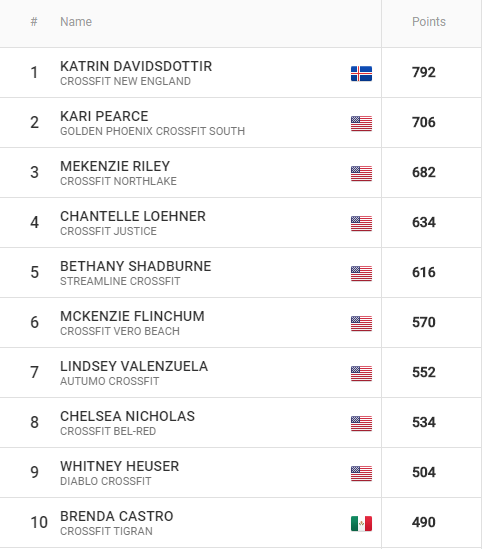Image resolution: width=482 pixels, height=549 pixels.
Task: Click the US flag in Mekenzie Riley's row
Action: 361,174
